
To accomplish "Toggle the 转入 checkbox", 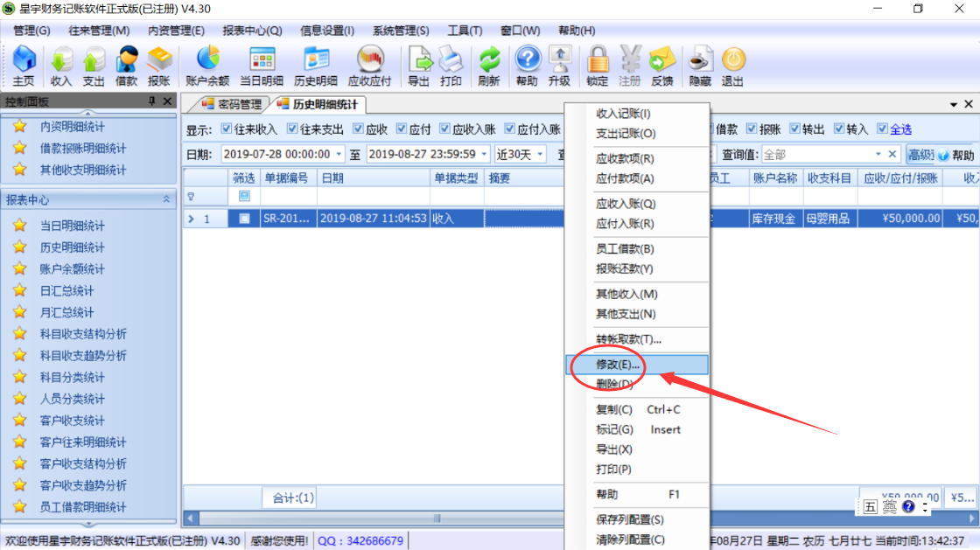I will coord(839,129).
